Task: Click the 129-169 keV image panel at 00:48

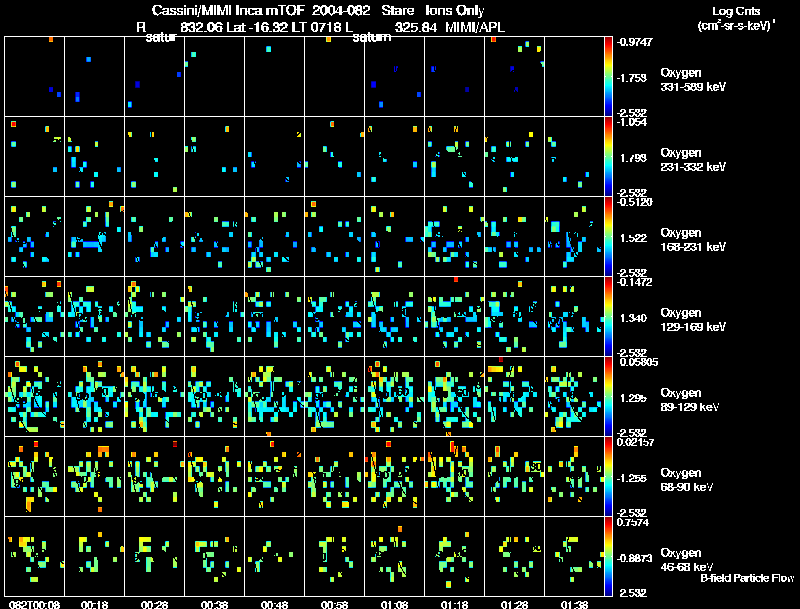Action: click(274, 316)
